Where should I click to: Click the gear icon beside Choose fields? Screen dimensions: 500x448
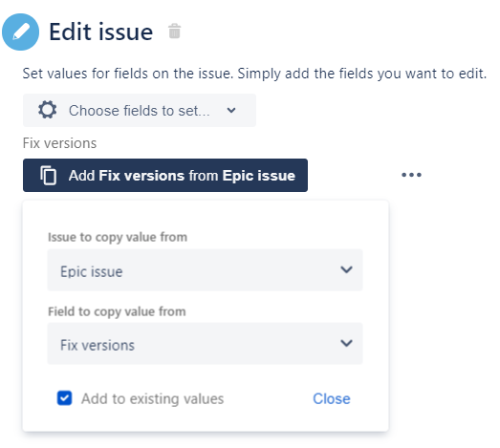(48, 110)
